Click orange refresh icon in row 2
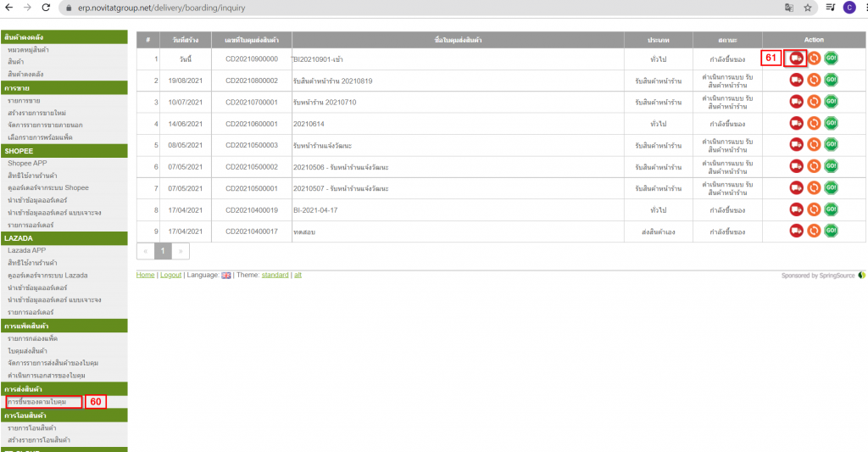 (x=814, y=80)
